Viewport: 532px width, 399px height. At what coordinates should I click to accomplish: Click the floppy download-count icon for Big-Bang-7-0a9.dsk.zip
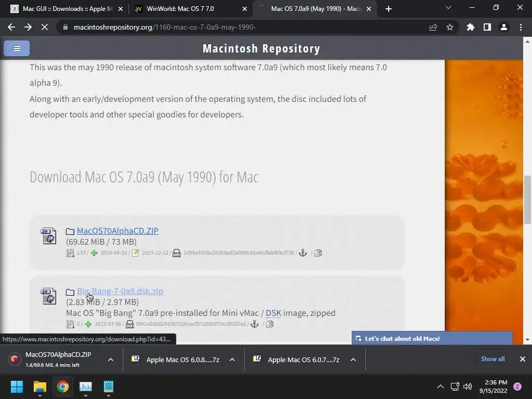tap(70, 324)
